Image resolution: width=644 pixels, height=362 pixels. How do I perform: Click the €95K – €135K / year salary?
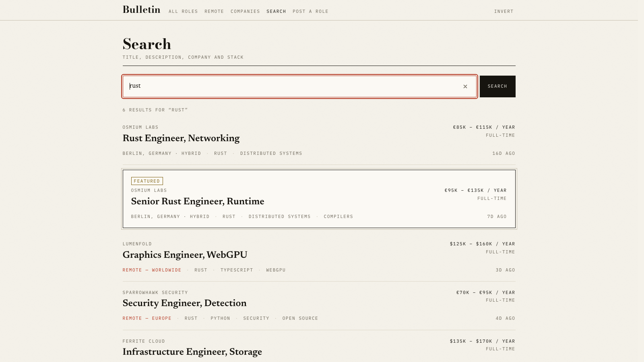click(476, 191)
